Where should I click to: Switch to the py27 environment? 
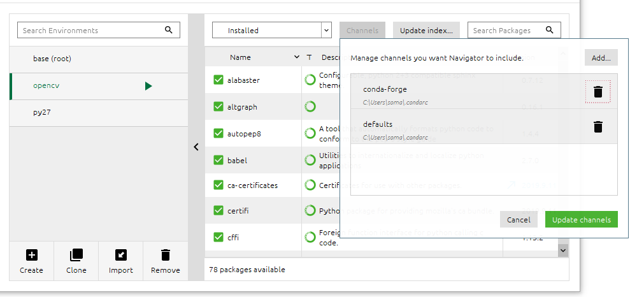(42, 112)
